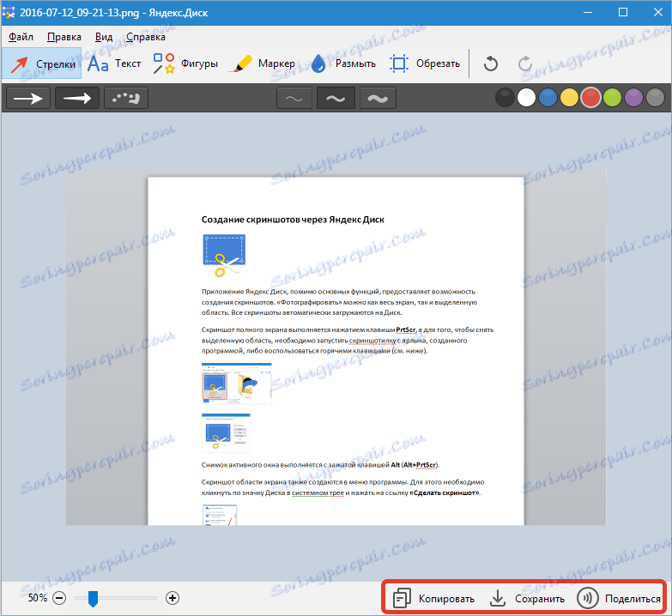Open the Файл menu
This screenshot has height=616, width=672.
(21, 37)
